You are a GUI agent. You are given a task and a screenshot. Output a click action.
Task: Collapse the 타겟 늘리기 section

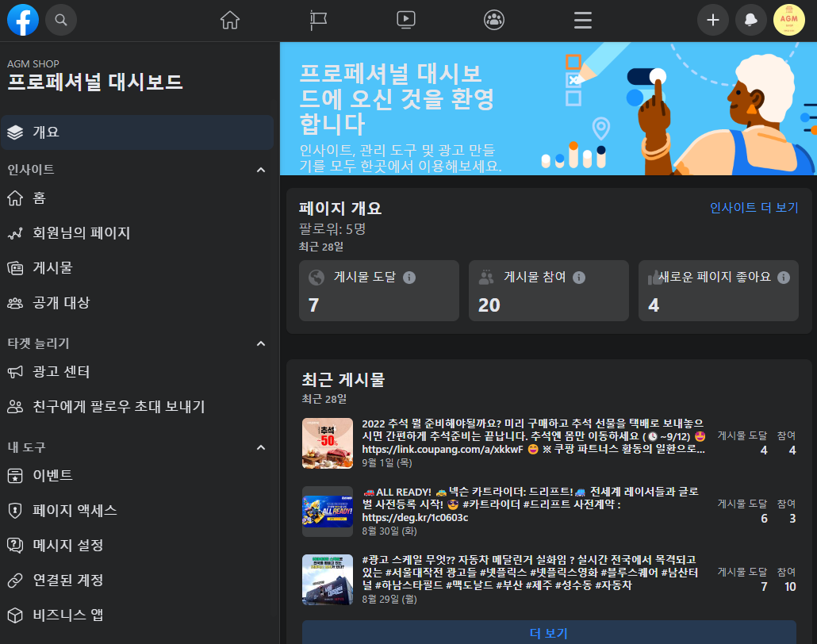point(260,343)
